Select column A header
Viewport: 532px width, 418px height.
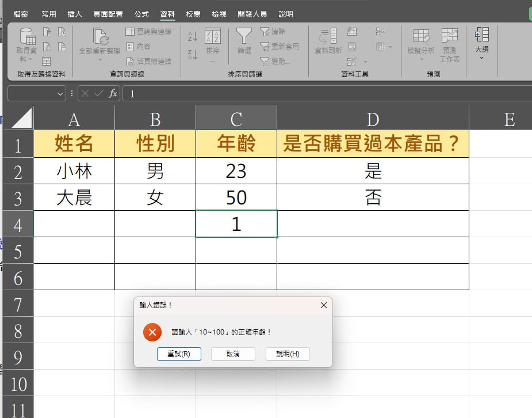[74, 118]
